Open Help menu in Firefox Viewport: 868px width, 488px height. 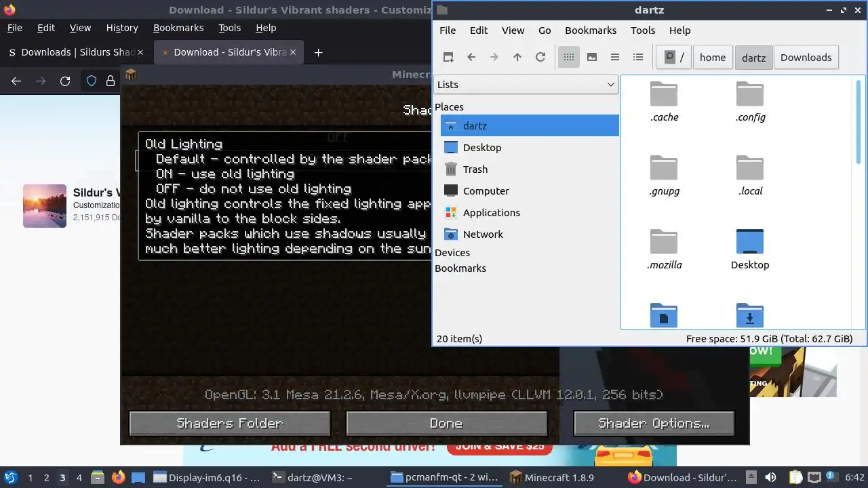point(266,28)
